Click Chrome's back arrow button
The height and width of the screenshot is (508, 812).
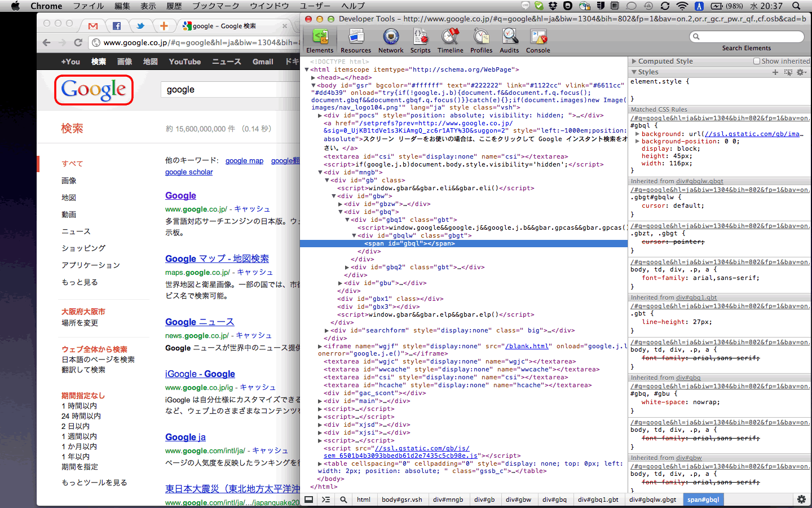coord(47,42)
